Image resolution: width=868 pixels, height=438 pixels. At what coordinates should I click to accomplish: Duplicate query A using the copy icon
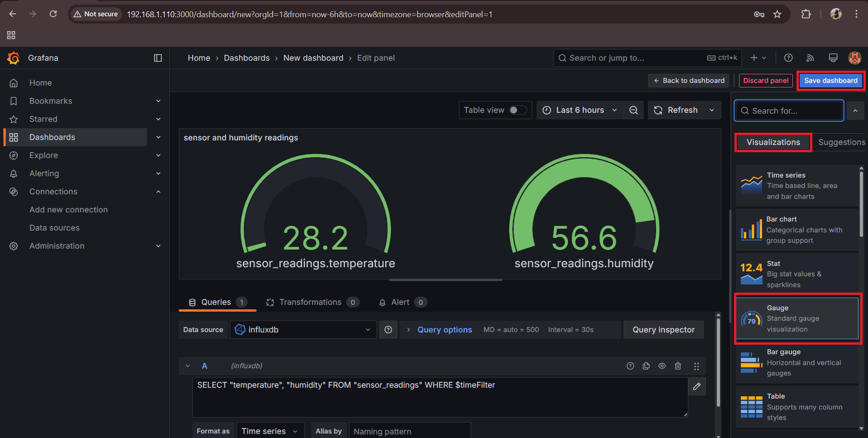(646, 366)
